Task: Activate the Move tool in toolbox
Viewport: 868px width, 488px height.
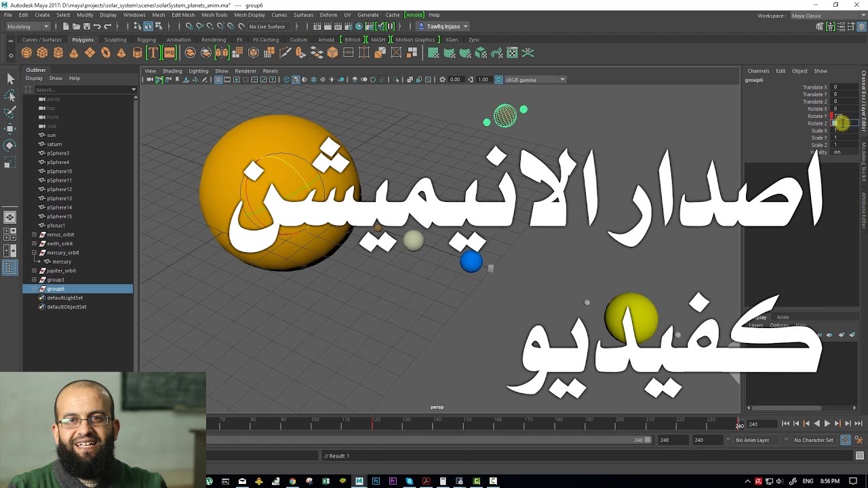Action: (10, 129)
